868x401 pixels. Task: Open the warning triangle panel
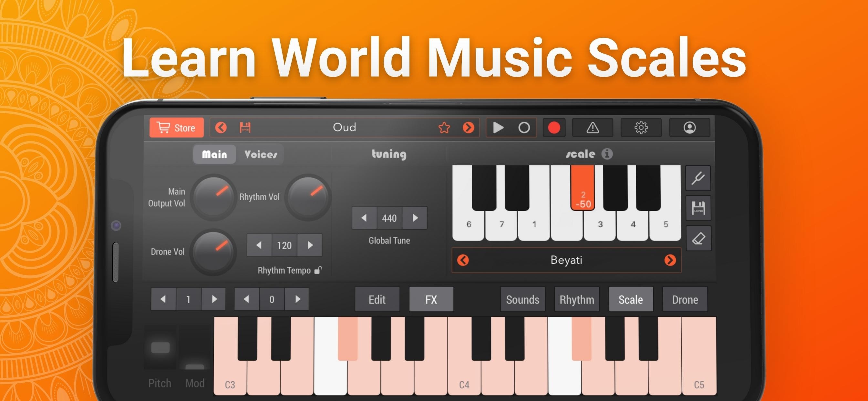click(x=592, y=128)
